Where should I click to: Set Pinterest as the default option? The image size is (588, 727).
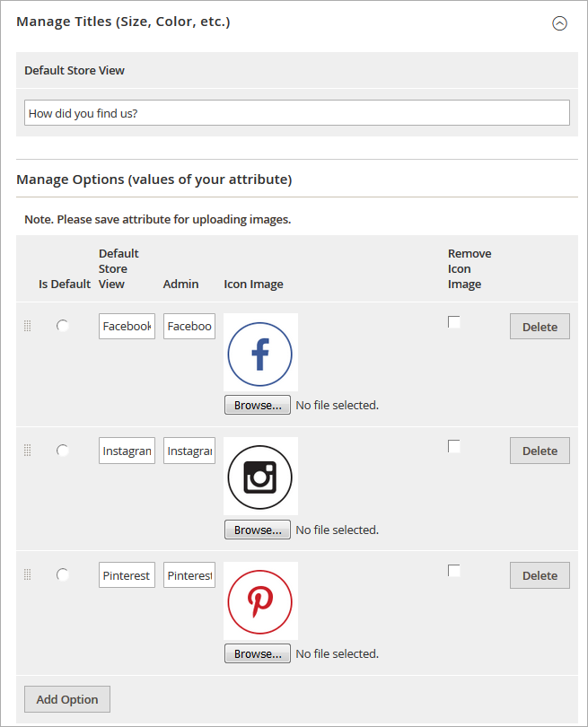[63, 574]
